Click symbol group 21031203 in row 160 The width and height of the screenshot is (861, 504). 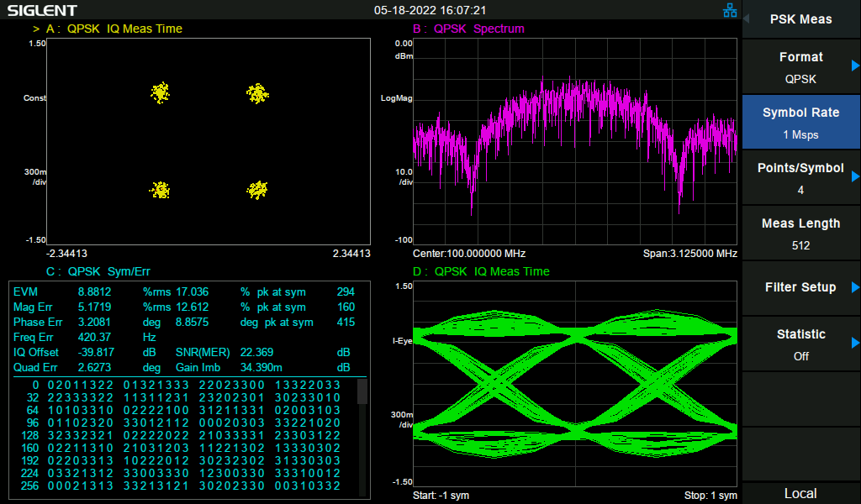[156, 448]
